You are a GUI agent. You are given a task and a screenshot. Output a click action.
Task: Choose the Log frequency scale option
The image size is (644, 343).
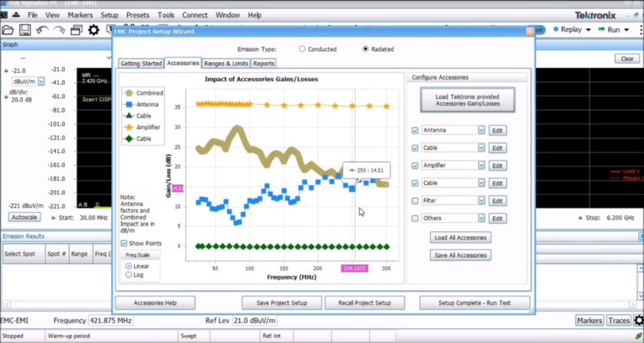[128, 275]
